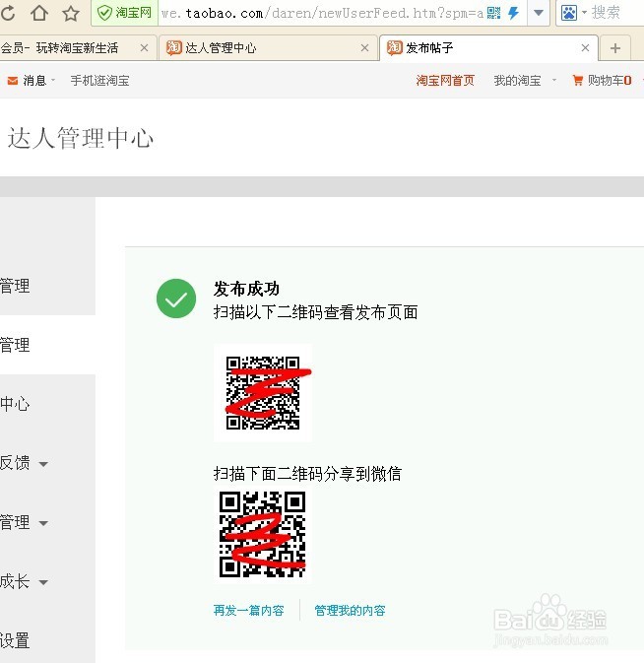Close the 玩转淘宝新生活 tab
This screenshot has height=663, width=644.
pos(144,48)
